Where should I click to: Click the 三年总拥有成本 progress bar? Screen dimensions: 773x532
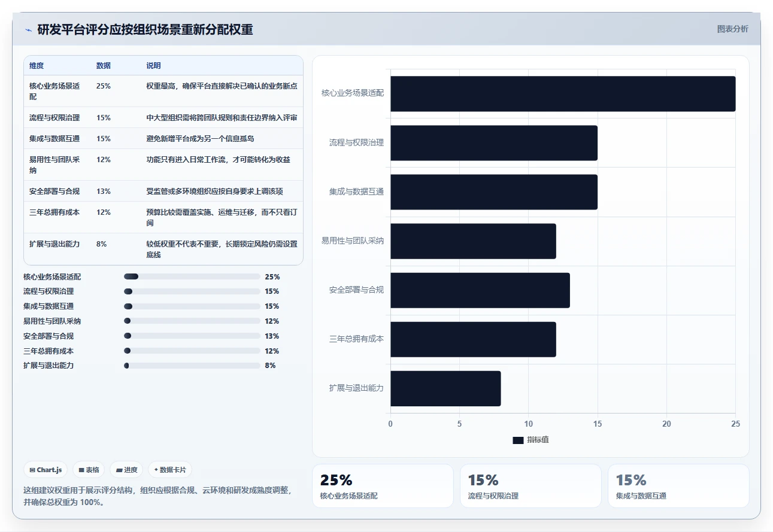pyautogui.click(x=192, y=351)
